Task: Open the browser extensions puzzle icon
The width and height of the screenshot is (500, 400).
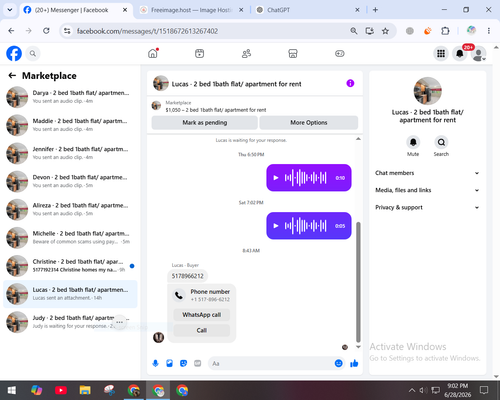Action: click(445, 31)
